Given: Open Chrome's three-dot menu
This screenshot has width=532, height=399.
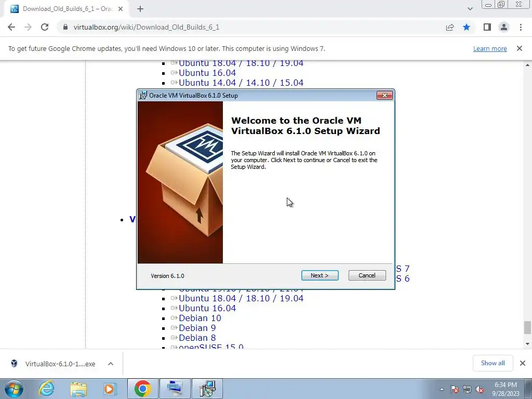Looking at the screenshot, I should 521,27.
